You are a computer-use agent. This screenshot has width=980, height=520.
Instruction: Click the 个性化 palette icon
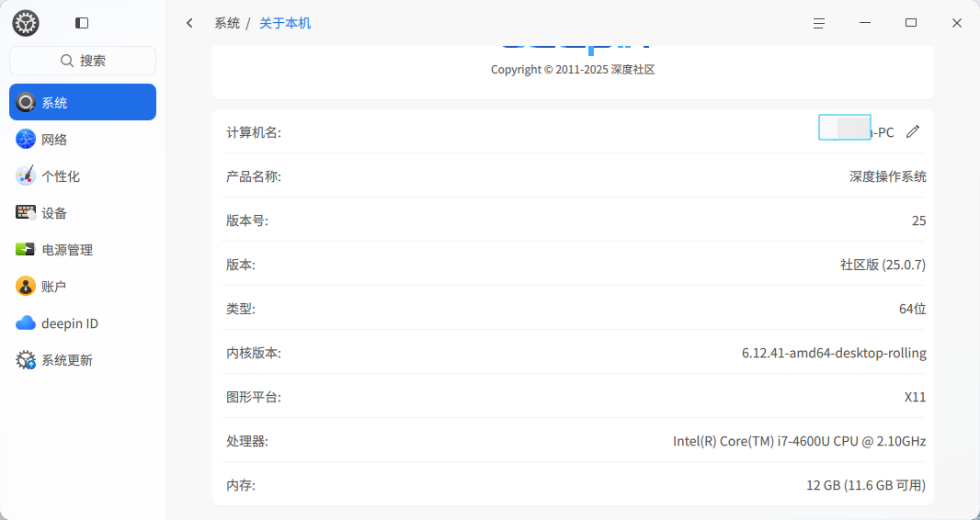click(x=26, y=176)
